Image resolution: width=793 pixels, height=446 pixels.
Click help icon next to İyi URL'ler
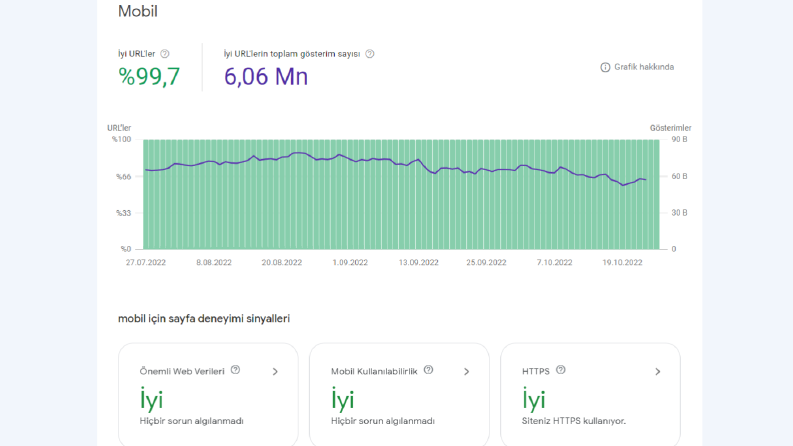pyautogui.click(x=165, y=54)
